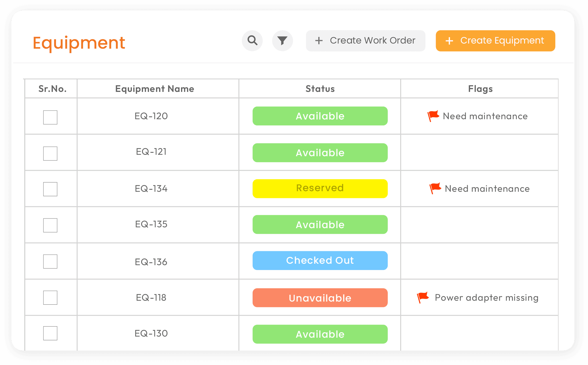The height and width of the screenshot is (365, 588).
Task: Tick the checkbox for EQ-121
Action: click(50, 154)
